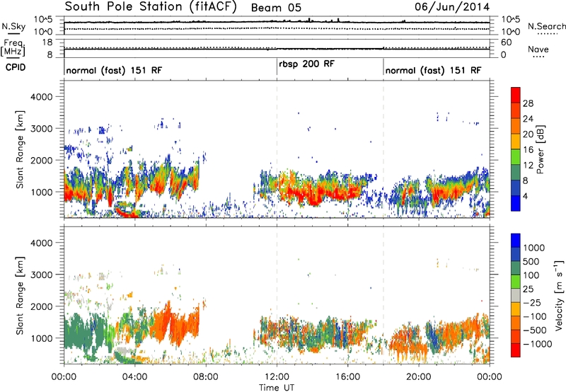Click the "4000" tick on Power panel axis
Image resolution: width=566 pixels, height=392 pixels.
click(x=41, y=97)
